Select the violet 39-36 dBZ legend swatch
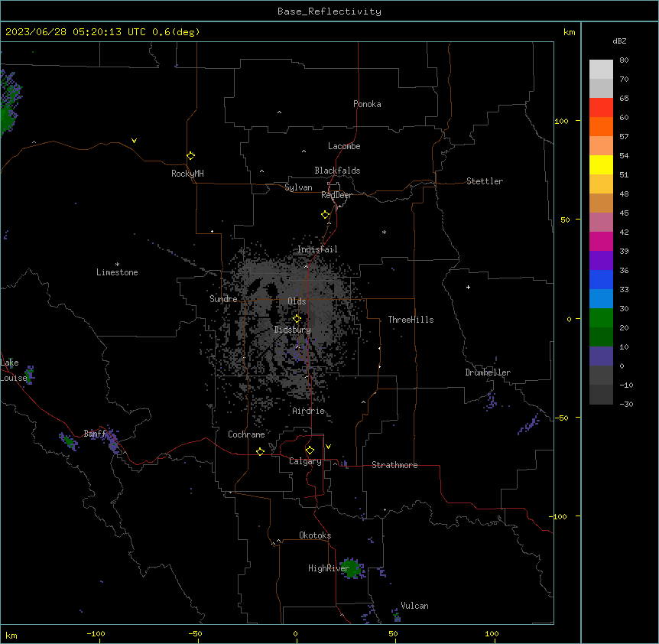Screen dimensions: 659x644 tap(601, 261)
